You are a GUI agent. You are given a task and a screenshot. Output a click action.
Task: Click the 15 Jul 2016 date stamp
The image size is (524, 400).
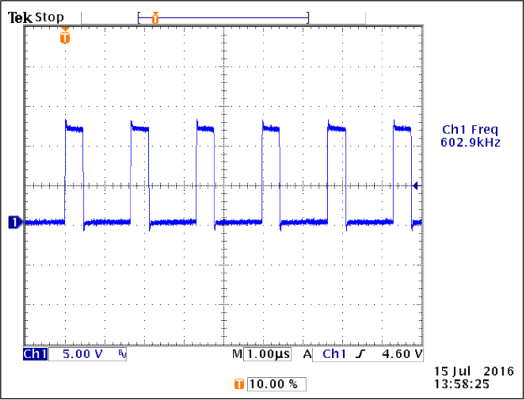(474, 371)
